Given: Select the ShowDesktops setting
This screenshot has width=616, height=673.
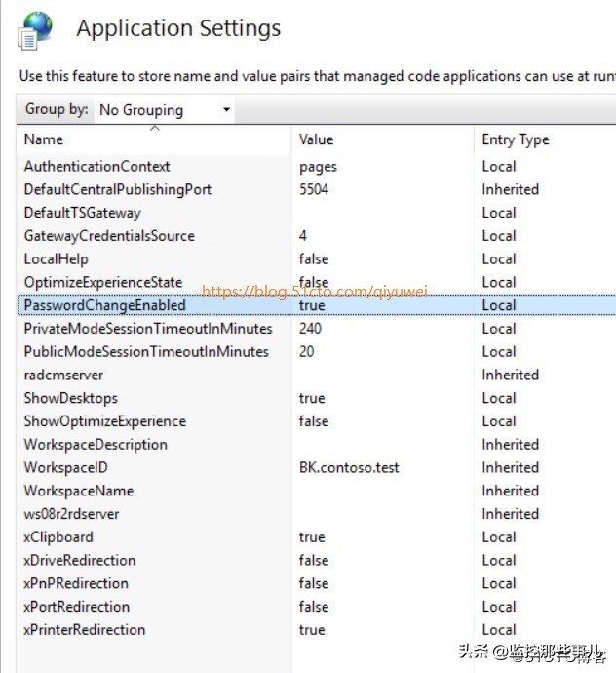Looking at the screenshot, I should [317, 398].
